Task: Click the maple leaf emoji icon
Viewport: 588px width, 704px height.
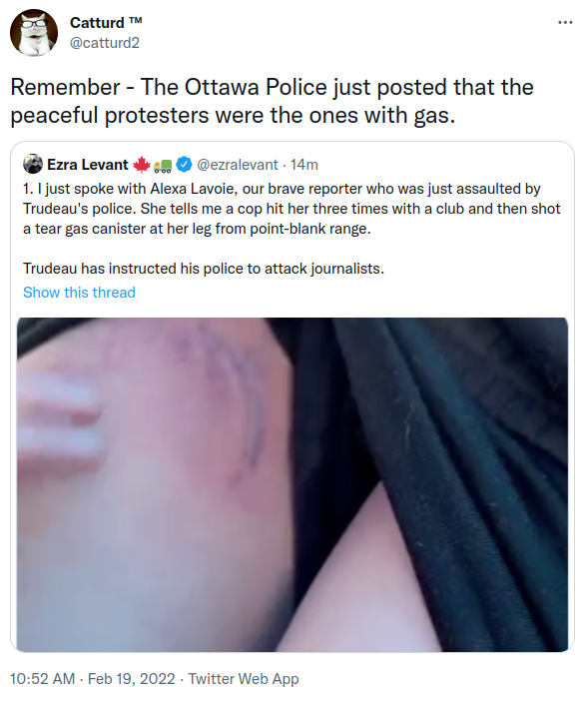Action: (x=142, y=165)
